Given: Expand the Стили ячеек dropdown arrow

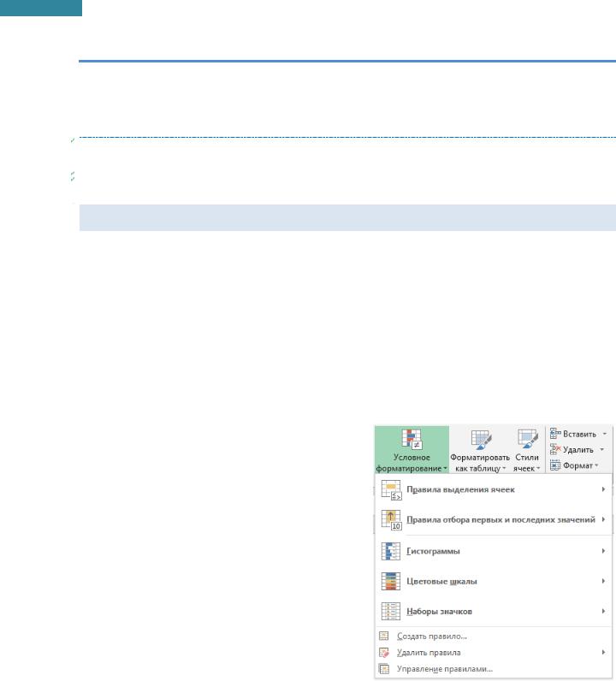Looking at the screenshot, I should pos(538,469).
